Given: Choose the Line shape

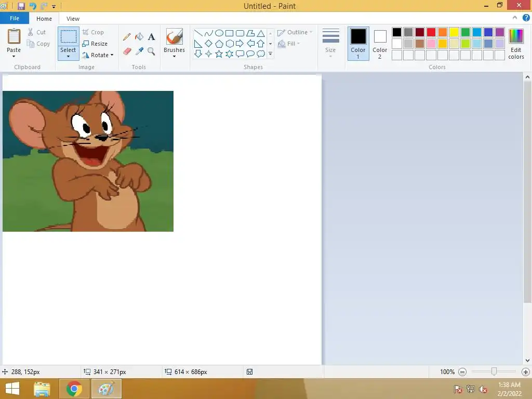Looking at the screenshot, I should tap(198, 33).
